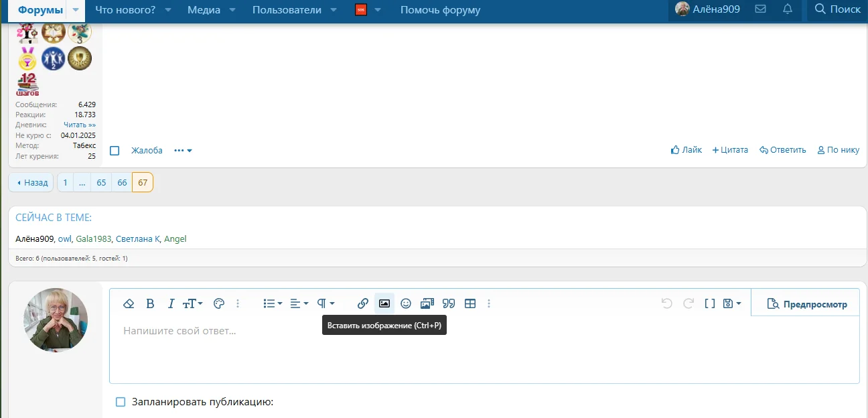Open the Медиа menu item
The width and height of the screenshot is (868, 418).
point(204,10)
